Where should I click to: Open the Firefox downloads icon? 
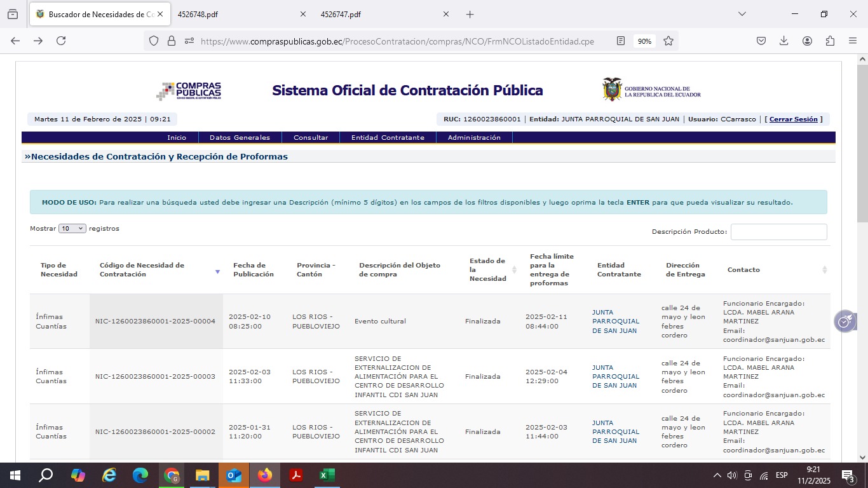(x=783, y=41)
